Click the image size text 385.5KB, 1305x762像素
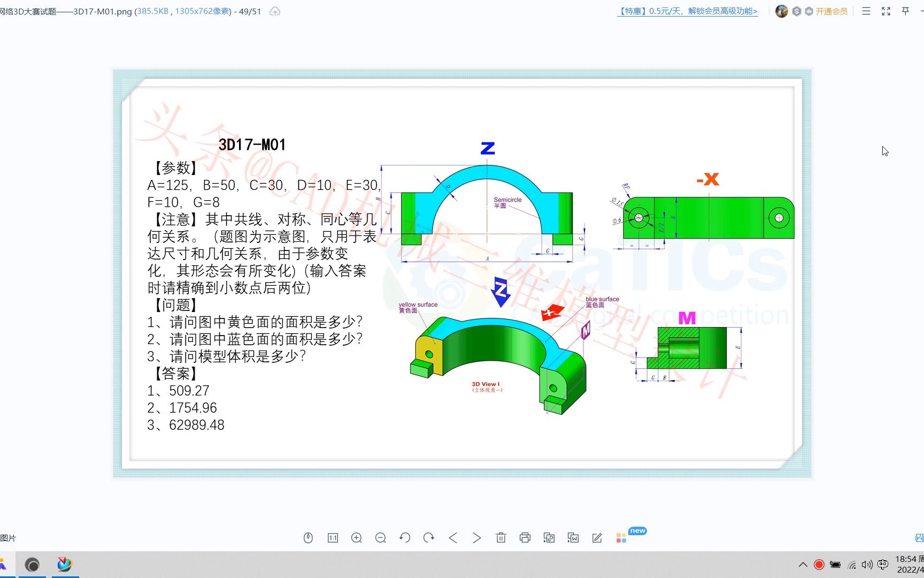The width and height of the screenshot is (924, 578). 183,11
